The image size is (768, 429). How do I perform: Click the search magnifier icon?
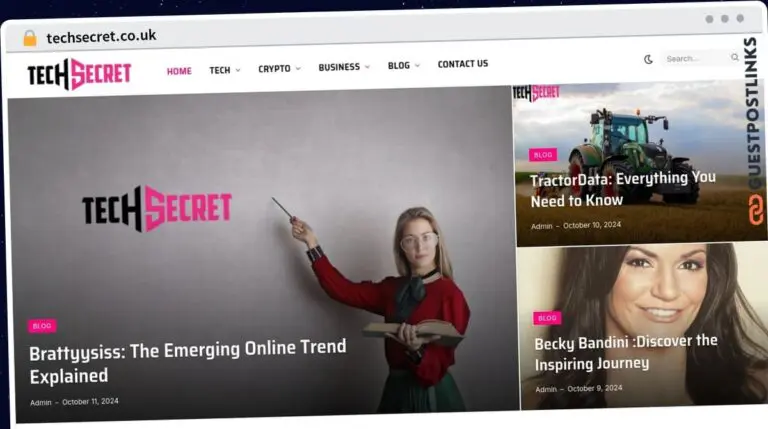tap(735, 57)
